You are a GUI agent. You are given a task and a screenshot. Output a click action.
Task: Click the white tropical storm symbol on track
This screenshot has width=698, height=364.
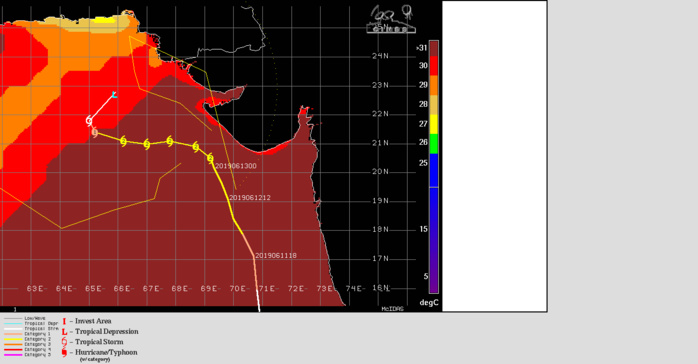(89, 121)
